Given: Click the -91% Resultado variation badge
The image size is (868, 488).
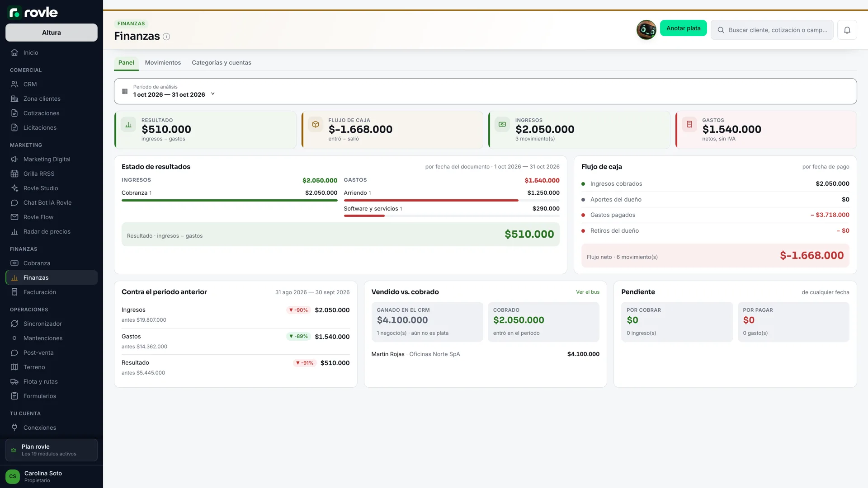Looking at the screenshot, I should click(x=305, y=363).
